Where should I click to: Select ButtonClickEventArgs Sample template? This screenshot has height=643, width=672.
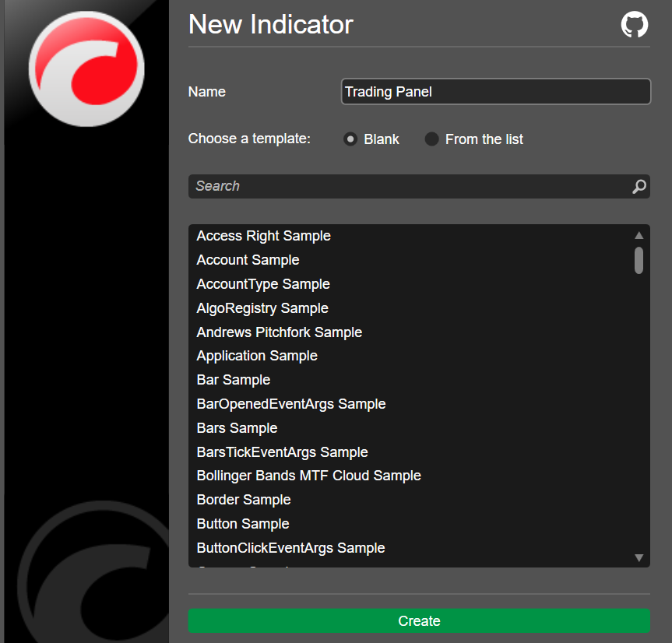[290, 548]
